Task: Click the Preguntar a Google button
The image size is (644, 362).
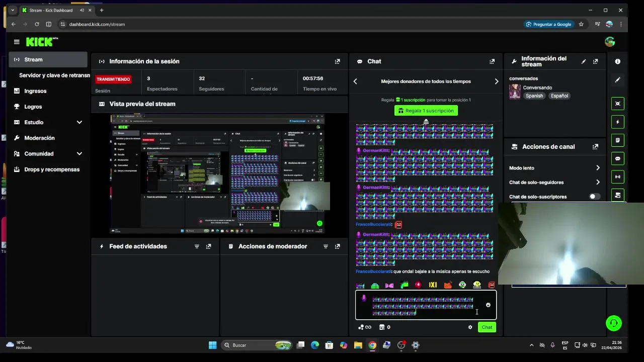Action: point(549,24)
